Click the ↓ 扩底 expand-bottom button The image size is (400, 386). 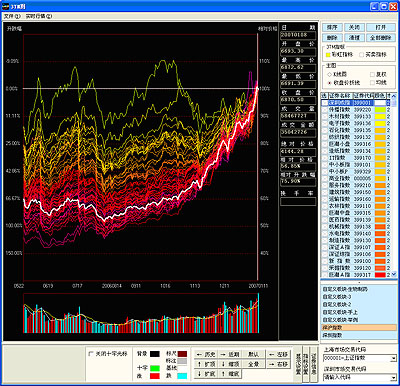tap(206, 374)
